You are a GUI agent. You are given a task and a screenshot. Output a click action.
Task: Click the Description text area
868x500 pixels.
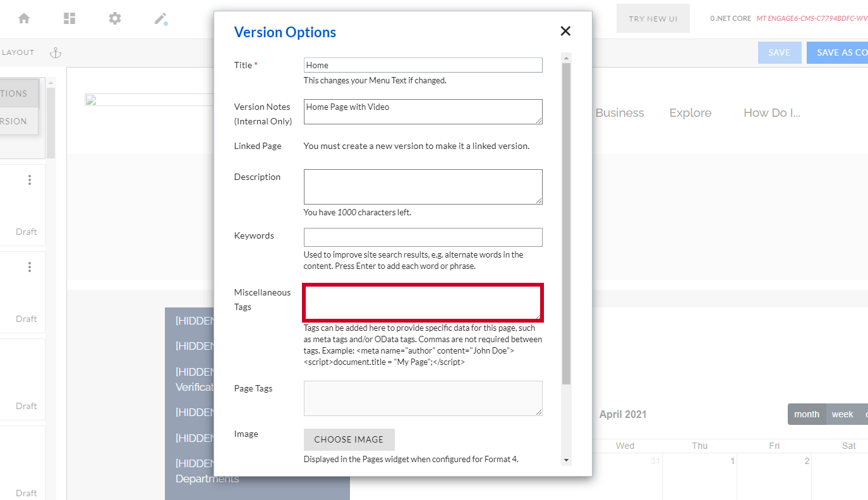coord(423,186)
